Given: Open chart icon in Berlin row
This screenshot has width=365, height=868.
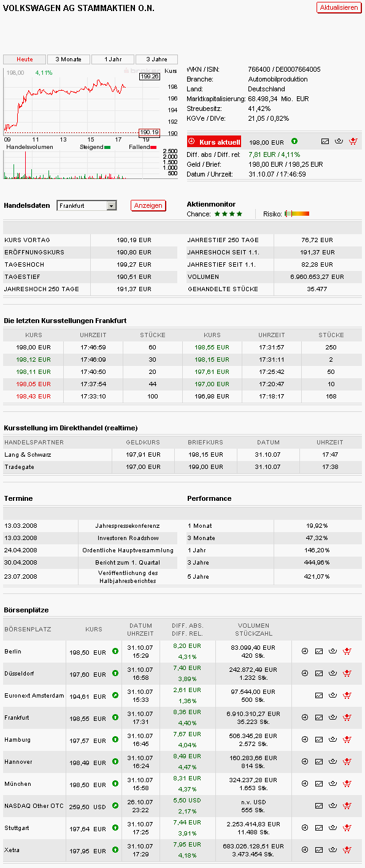Looking at the screenshot, I should click(x=319, y=652).
